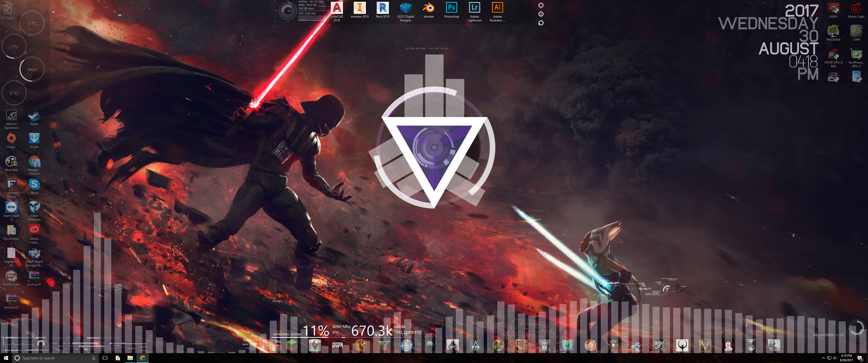Open Task View on taskbar

pos(105,358)
